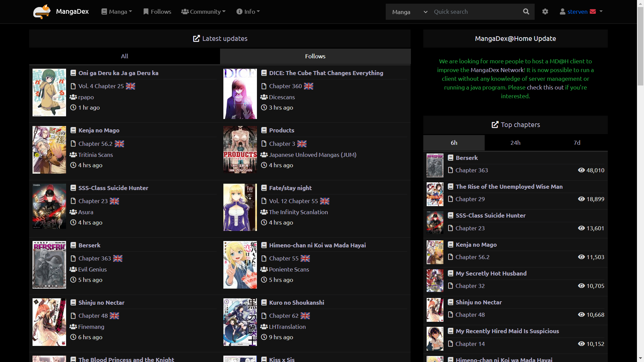Open the SSS-Class Suicide Hunter cover thumbnail in Latest updates
This screenshot has width=644, height=362.
pos(49,207)
